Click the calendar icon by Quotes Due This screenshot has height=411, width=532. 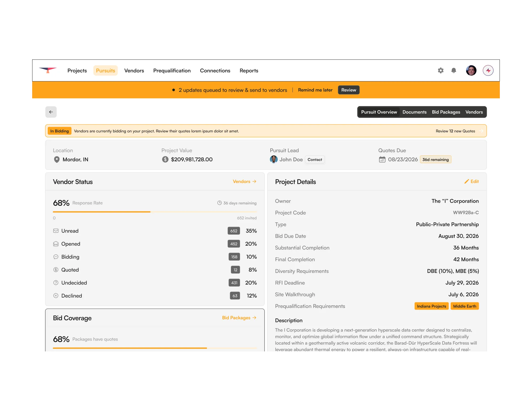pos(382,159)
